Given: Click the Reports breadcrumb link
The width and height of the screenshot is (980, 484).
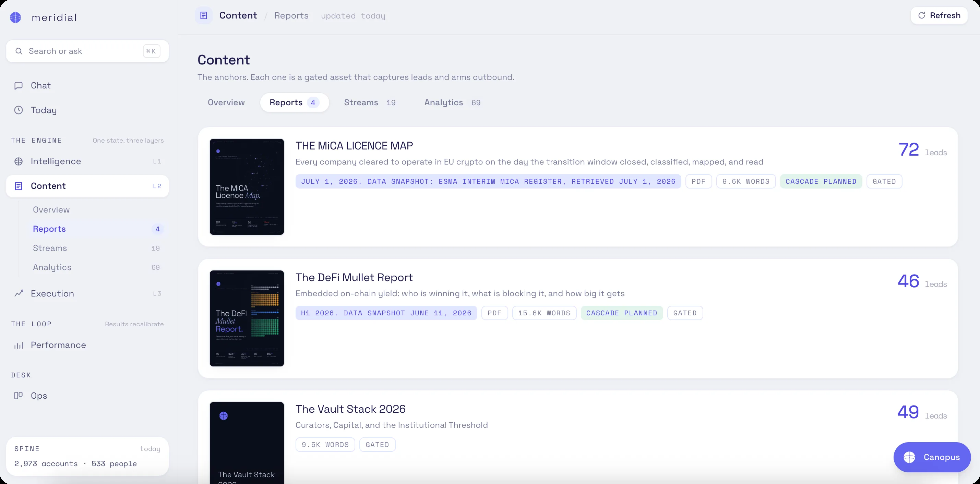Looking at the screenshot, I should click(291, 15).
